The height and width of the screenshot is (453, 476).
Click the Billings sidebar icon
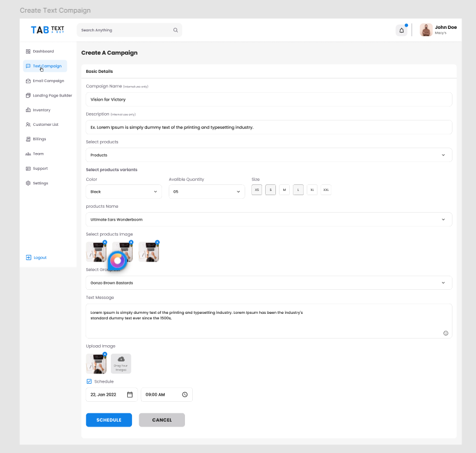point(28,139)
